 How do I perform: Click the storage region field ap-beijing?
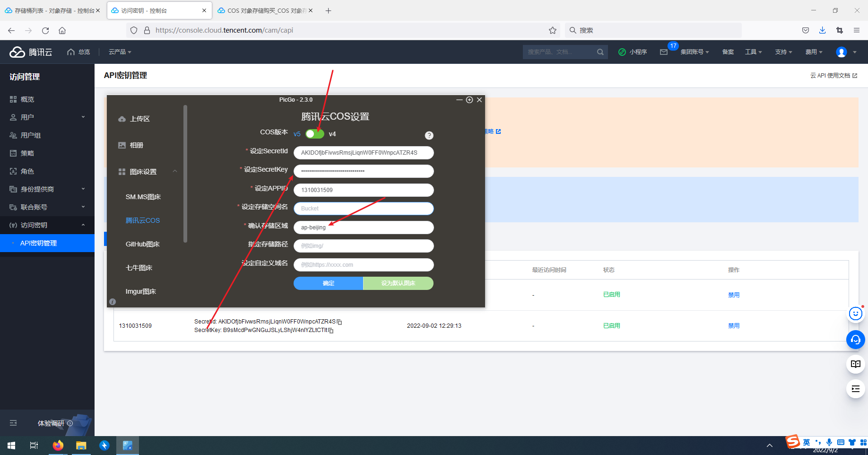364,227
